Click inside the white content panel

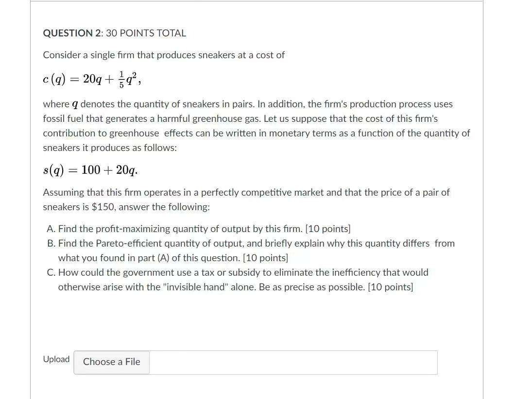[x=256, y=320]
